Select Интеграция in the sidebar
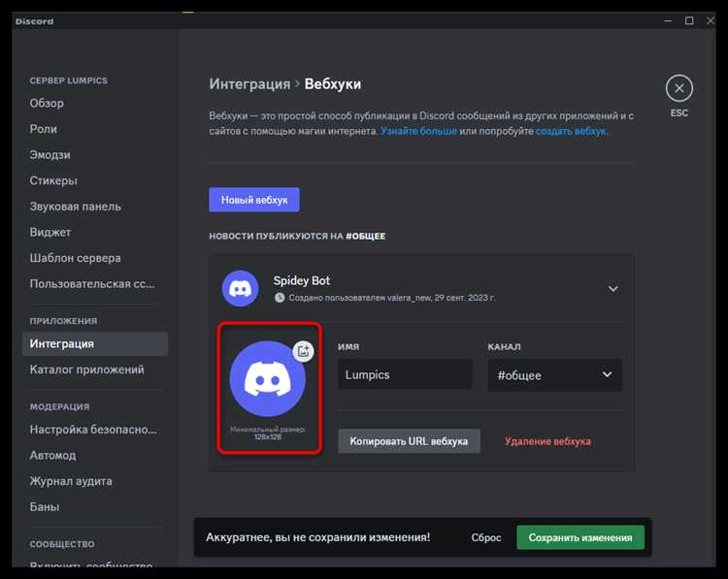This screenshot has width=728, height=579. tap(95, 343)
